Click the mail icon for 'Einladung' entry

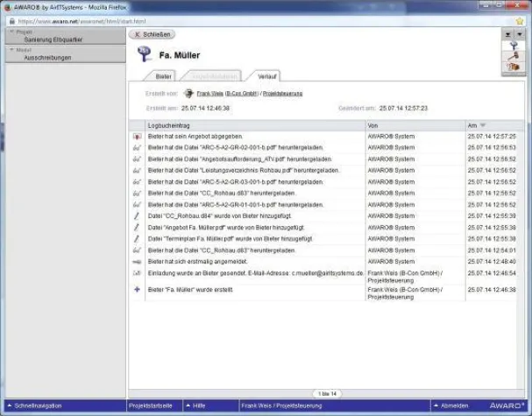[137, 273]
